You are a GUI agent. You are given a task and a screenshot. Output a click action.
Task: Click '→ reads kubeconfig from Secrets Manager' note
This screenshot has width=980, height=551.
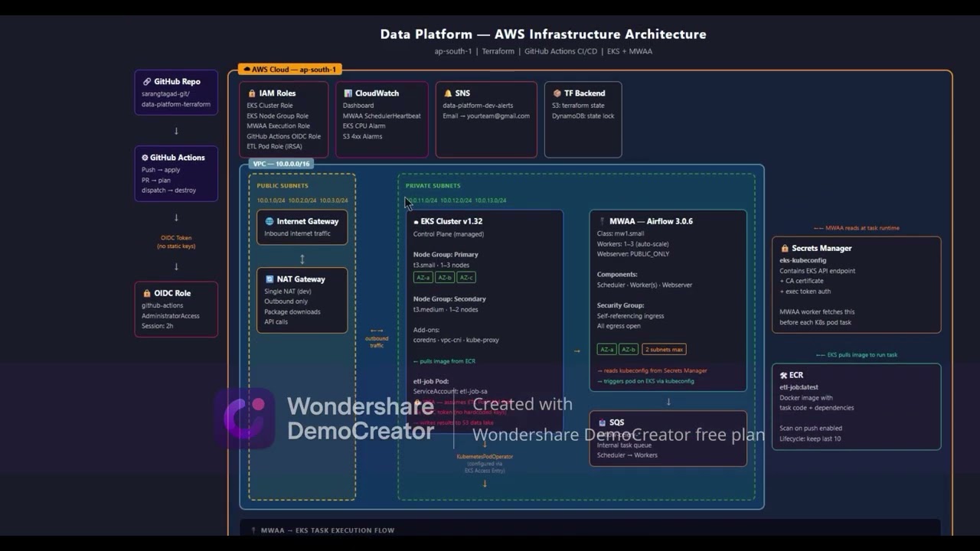click(652, 370)
